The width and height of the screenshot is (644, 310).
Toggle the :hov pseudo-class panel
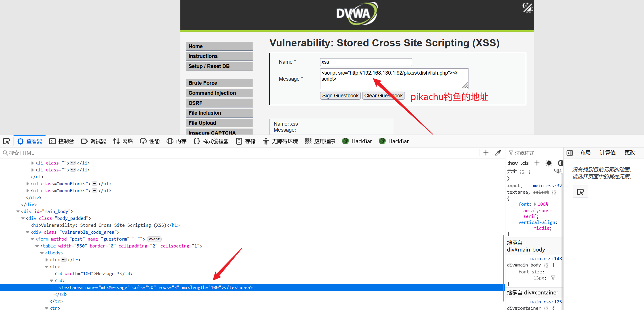(x=513, y=163)
